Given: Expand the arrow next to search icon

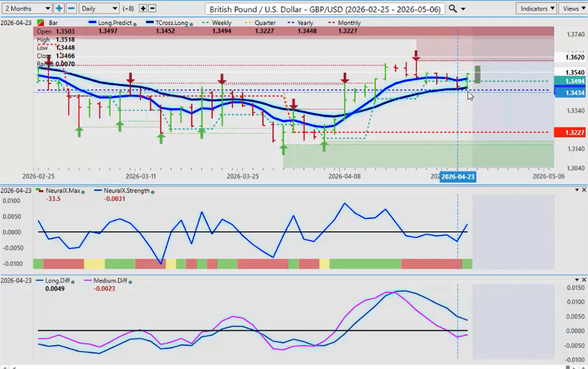Looking at the screenshot, I should (x=463, y=9).
